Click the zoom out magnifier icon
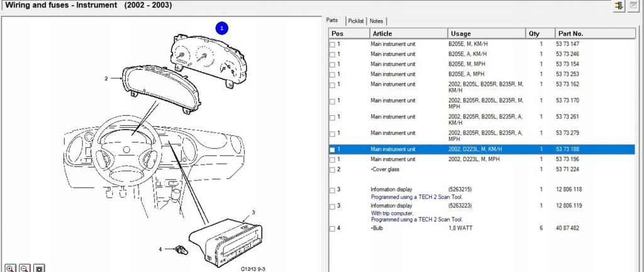The image size is (644, 272). 25,268
